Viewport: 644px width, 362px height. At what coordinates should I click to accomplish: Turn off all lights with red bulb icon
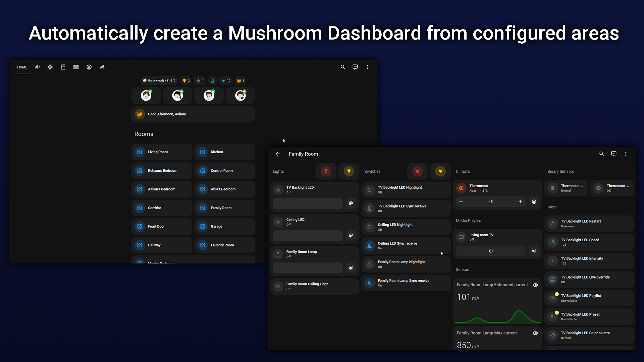326,171
